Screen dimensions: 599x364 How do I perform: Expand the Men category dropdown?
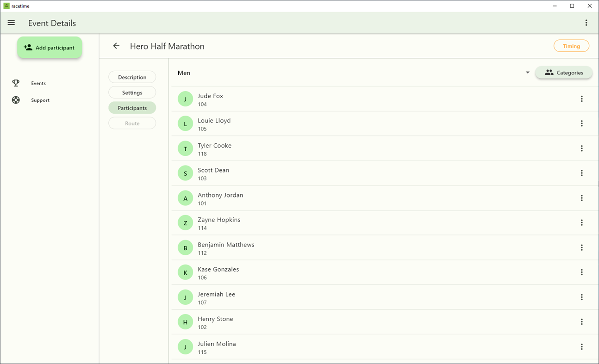pos(527,72)
